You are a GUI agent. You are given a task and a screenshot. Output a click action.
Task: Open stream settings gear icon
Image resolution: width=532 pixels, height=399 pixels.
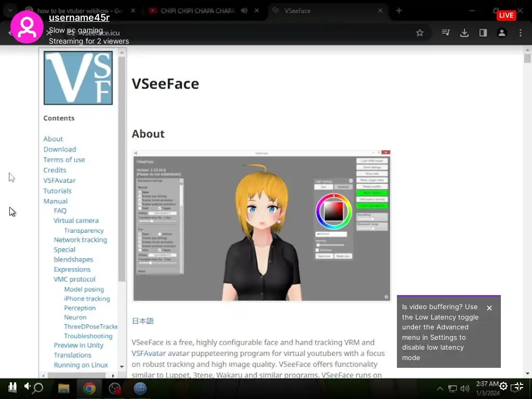click(503, 386)
